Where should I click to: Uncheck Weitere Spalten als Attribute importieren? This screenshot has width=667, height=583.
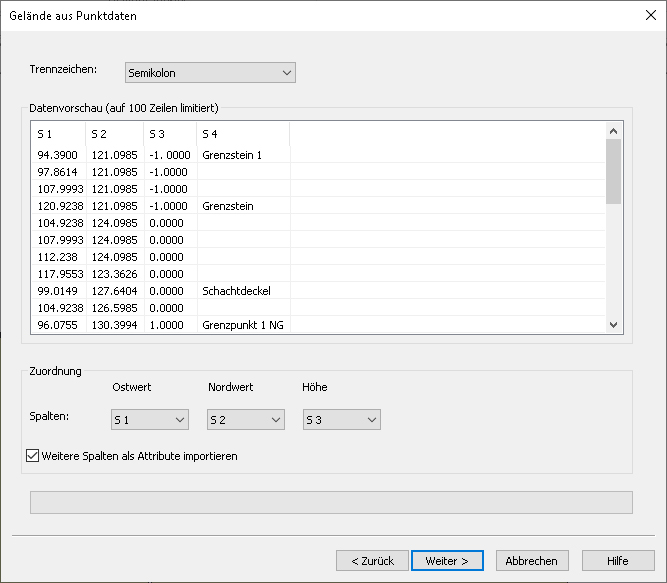click(33, 456)
